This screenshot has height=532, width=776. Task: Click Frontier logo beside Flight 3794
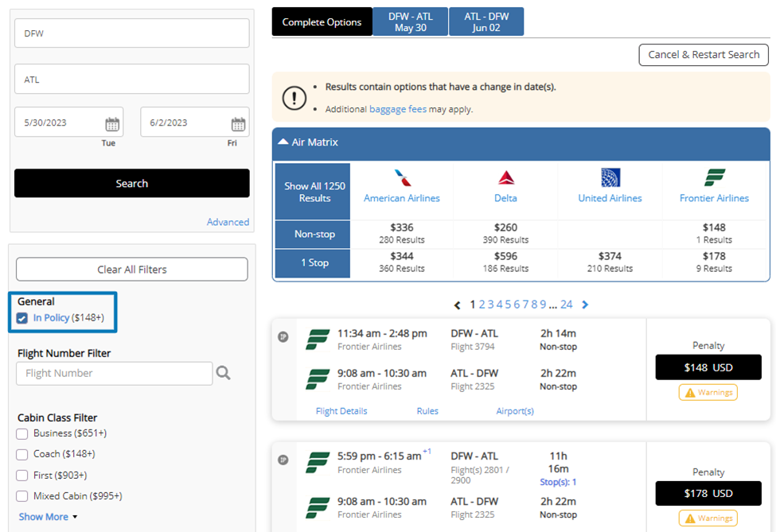coord(318,340)
